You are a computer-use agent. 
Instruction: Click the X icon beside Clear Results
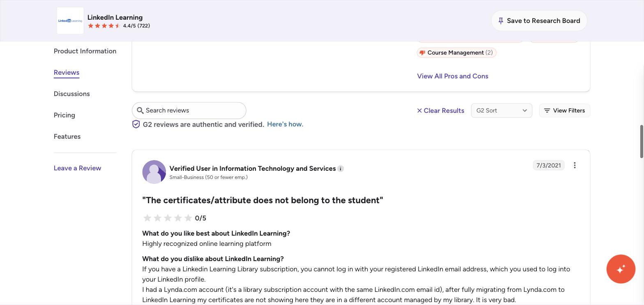(419, 110)
